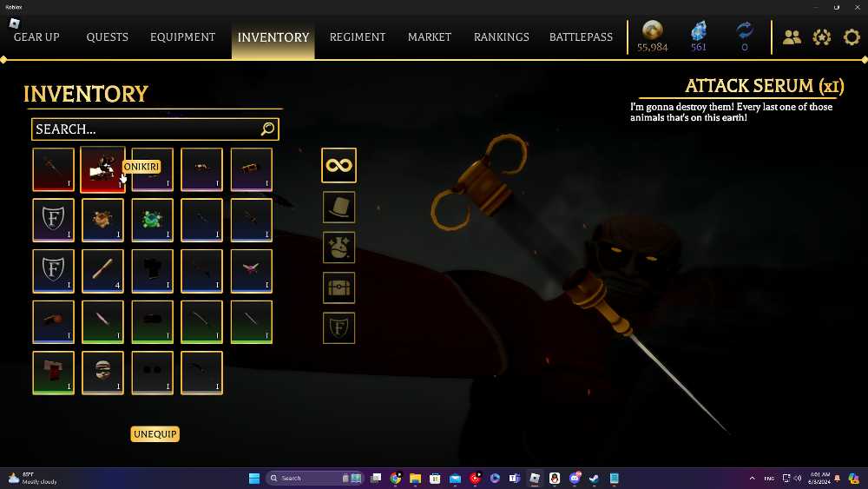Select the F shield item beside the scroll
Image resolution: width=868 pixels, height=489 pixels.
point(53,271)
